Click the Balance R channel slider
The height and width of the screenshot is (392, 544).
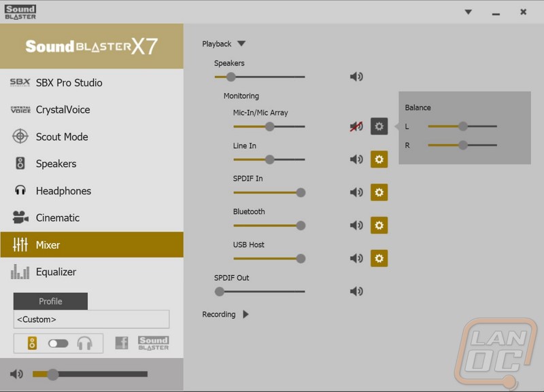[462, 145]
